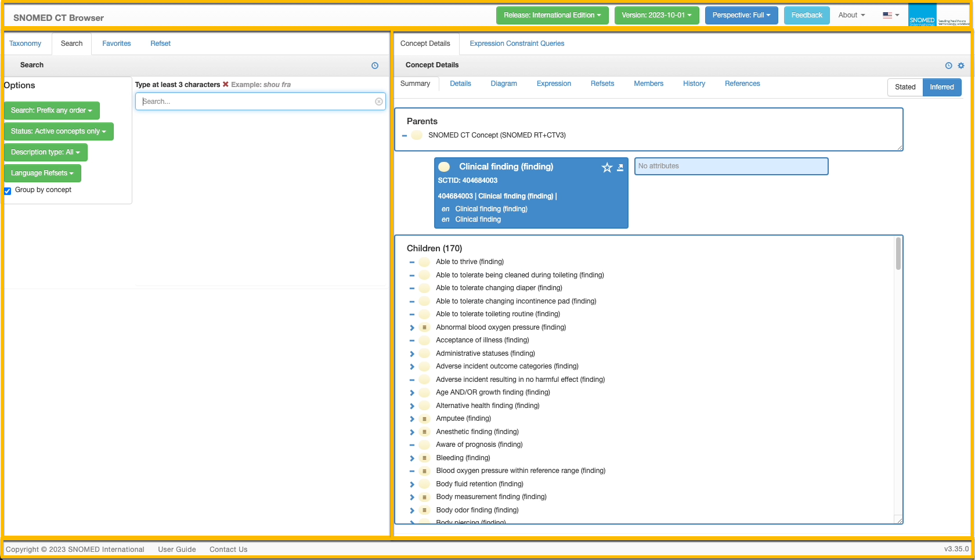The image size is (975, 560).
Task: Open the History tab
Action: pyautogui.click(x=694, y=84)
